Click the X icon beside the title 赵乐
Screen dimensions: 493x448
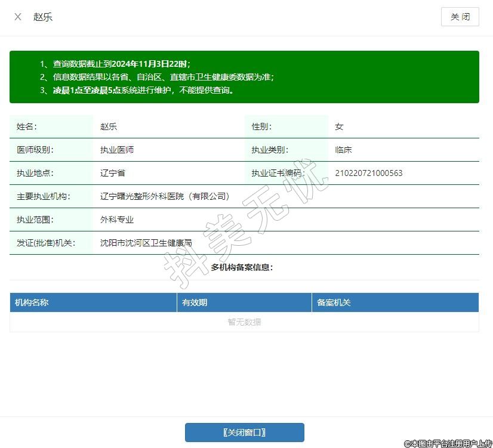[18, 17]
